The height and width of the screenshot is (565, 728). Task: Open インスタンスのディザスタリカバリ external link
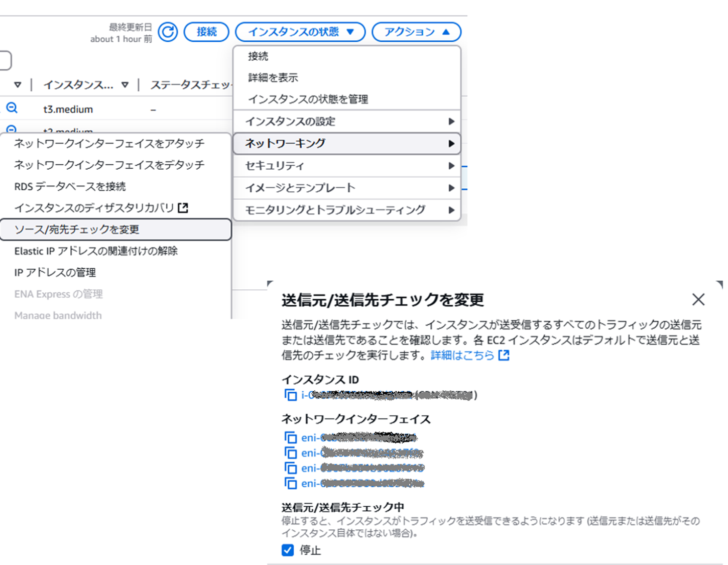click(x=115, y=208)
